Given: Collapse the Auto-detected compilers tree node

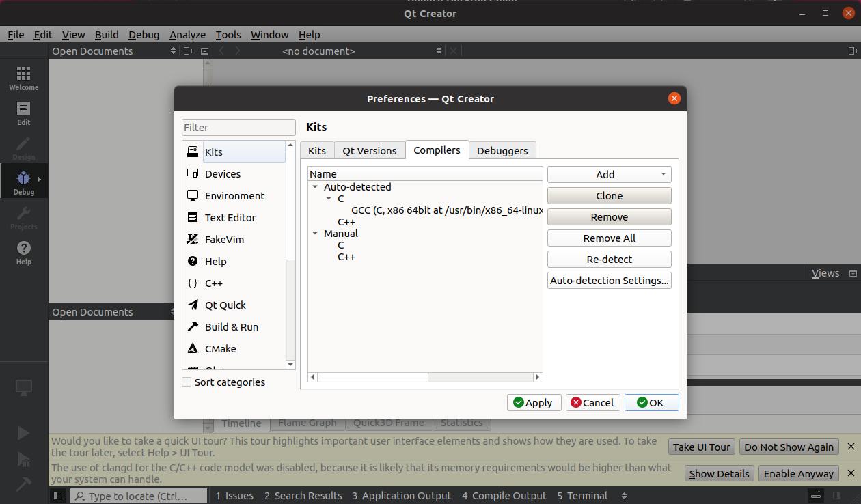Looking at the screenshot, I should click(315, 187).
